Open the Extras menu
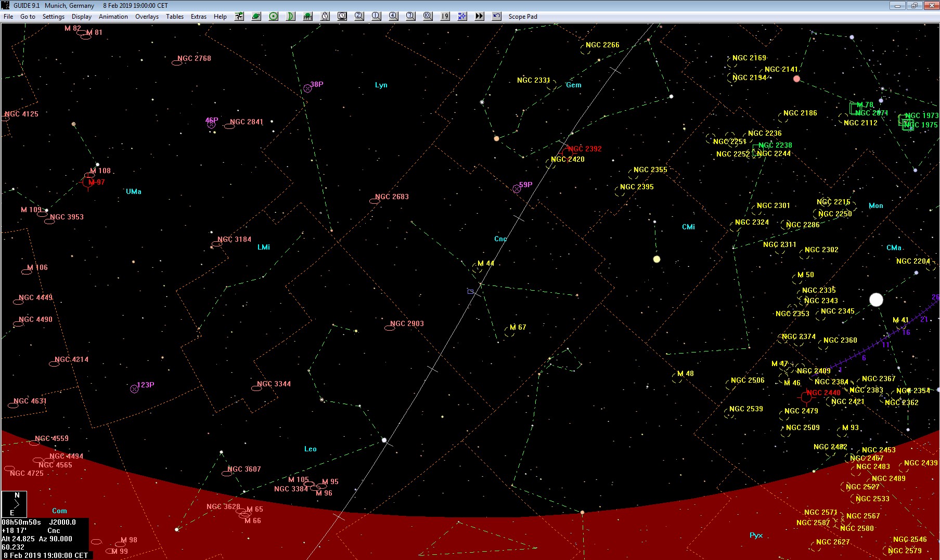Viewport: 940px width, 560px height. [199, 17]
